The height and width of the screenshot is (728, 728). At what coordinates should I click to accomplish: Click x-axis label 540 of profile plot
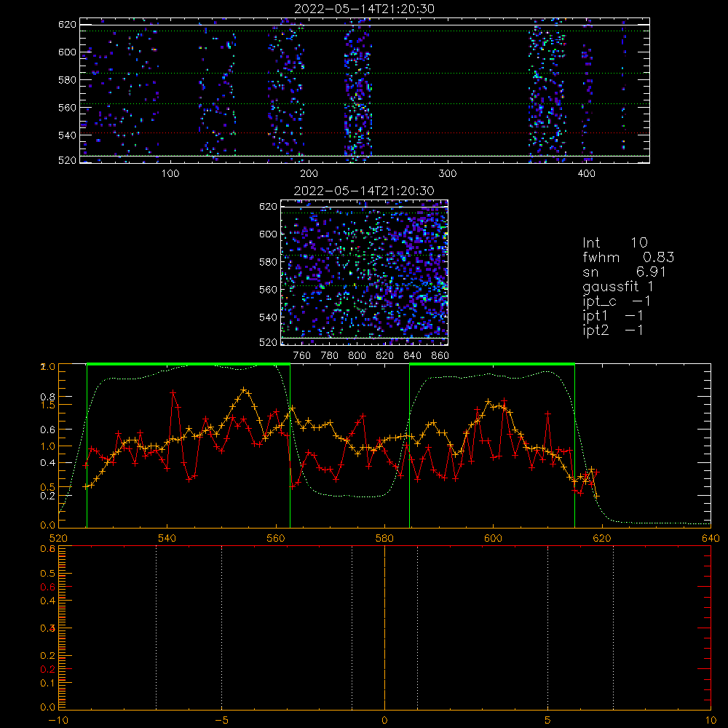pos(167,539)
